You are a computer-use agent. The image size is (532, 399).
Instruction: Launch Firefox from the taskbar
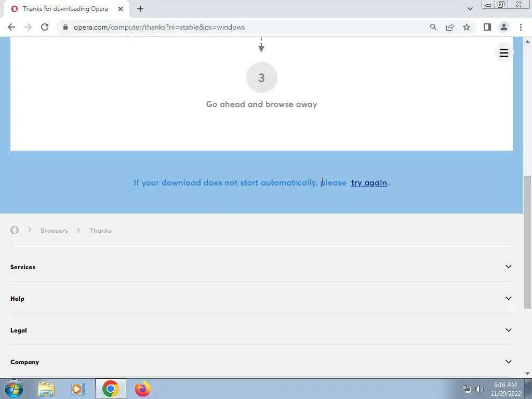(x=142, y=389)
